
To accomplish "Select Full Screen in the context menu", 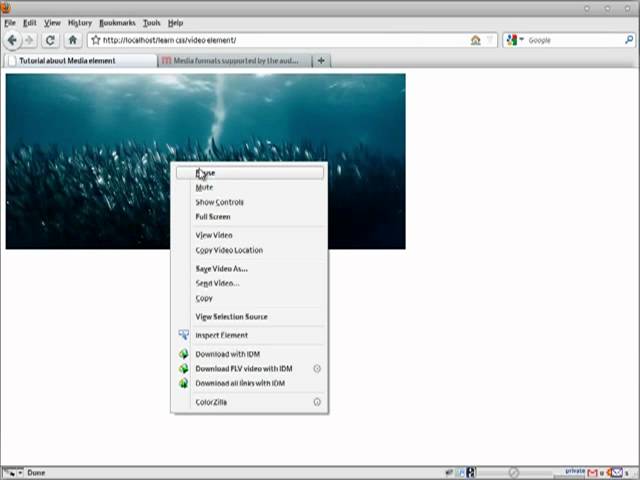I will click(x=250, y=217).
